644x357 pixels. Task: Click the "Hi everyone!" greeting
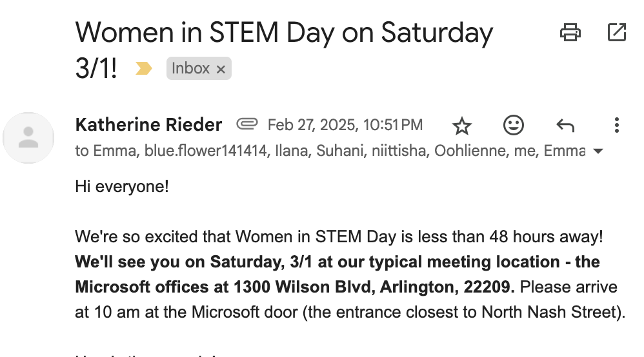pos(122,187)
